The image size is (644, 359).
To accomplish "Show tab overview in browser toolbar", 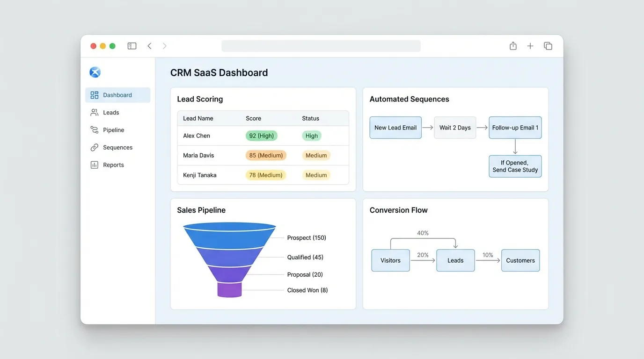I will click(x=548, y=46).
